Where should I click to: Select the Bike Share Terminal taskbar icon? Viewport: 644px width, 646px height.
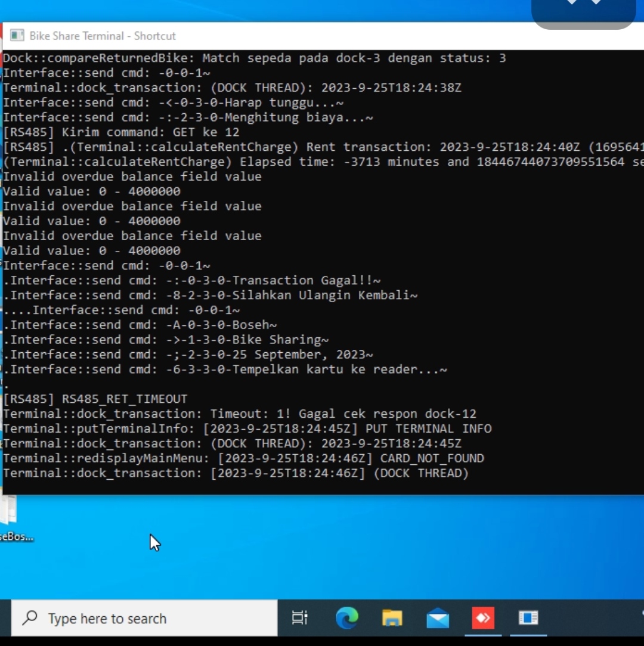coord(528,618)
